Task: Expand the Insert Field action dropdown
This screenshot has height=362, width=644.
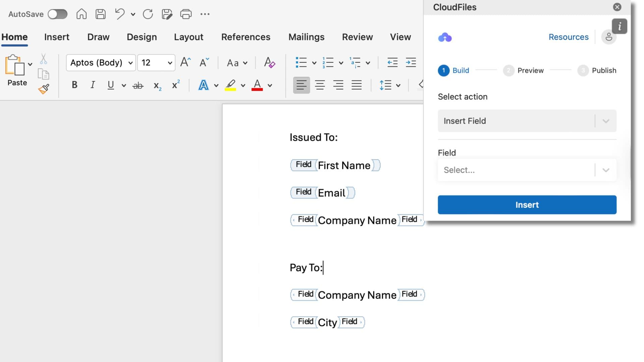Action: coord(606,121)
